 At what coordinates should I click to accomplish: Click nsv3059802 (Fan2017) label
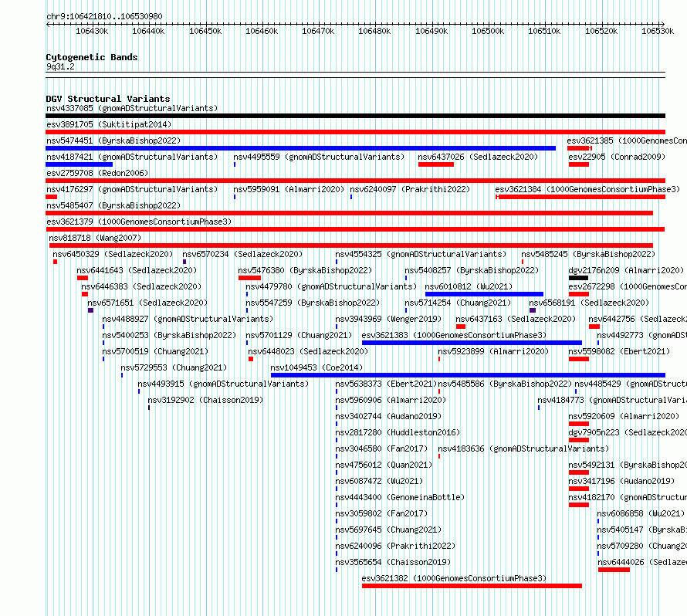(381, 513)
